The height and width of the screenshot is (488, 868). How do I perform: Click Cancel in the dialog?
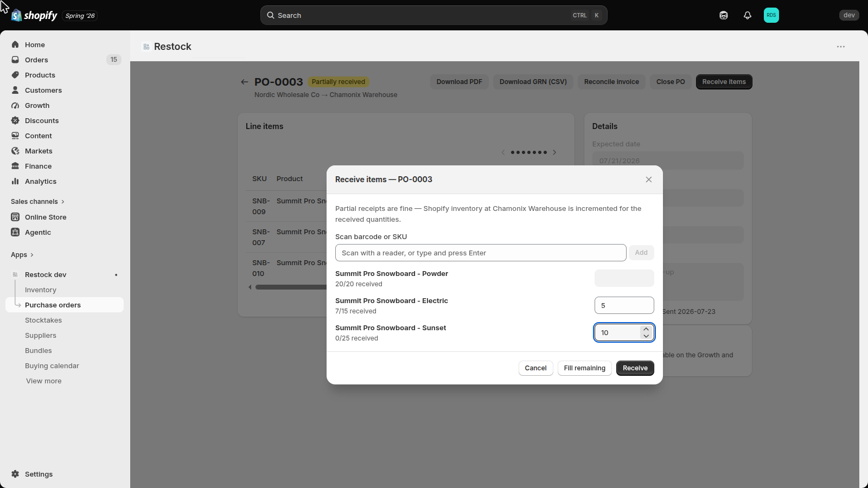tap(536, 368)
